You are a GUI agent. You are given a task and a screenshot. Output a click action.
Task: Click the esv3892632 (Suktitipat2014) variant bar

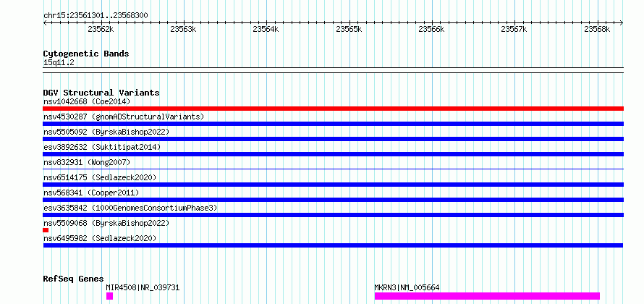coord(333,154)
